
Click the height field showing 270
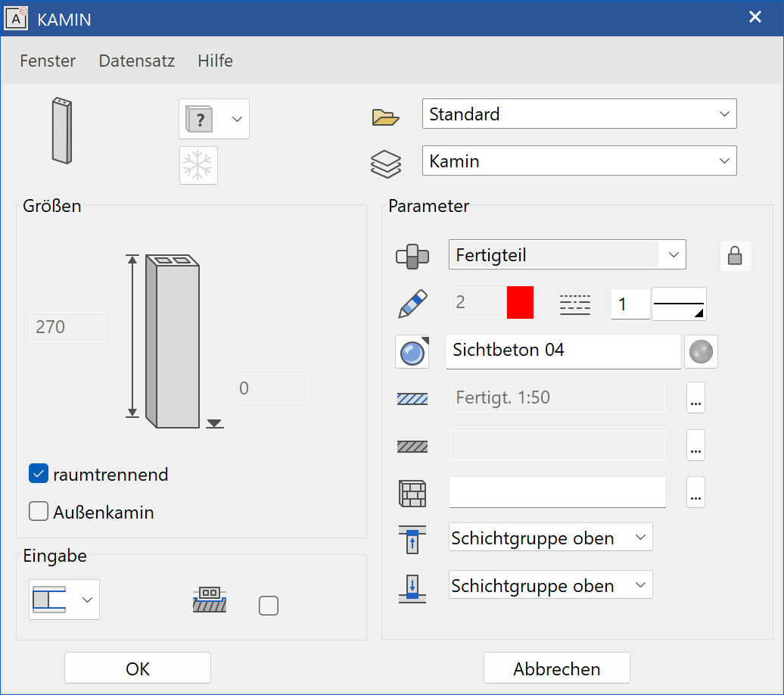(67, 327)
